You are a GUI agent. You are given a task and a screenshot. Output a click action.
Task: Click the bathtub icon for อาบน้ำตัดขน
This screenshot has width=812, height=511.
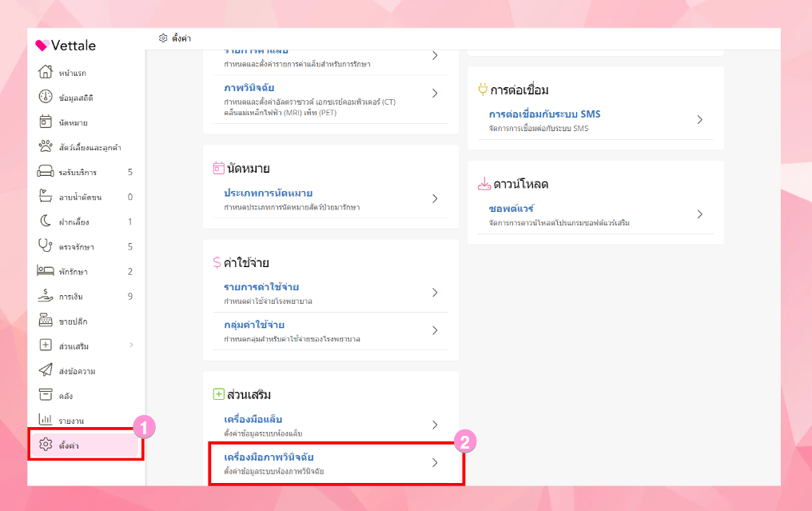tap(46, 196)
